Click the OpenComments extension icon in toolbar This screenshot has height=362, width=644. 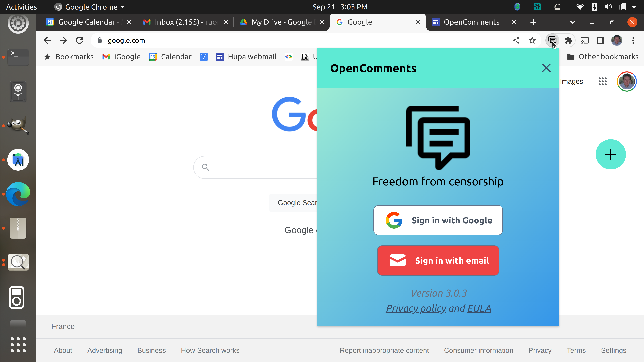click(552, 40)
